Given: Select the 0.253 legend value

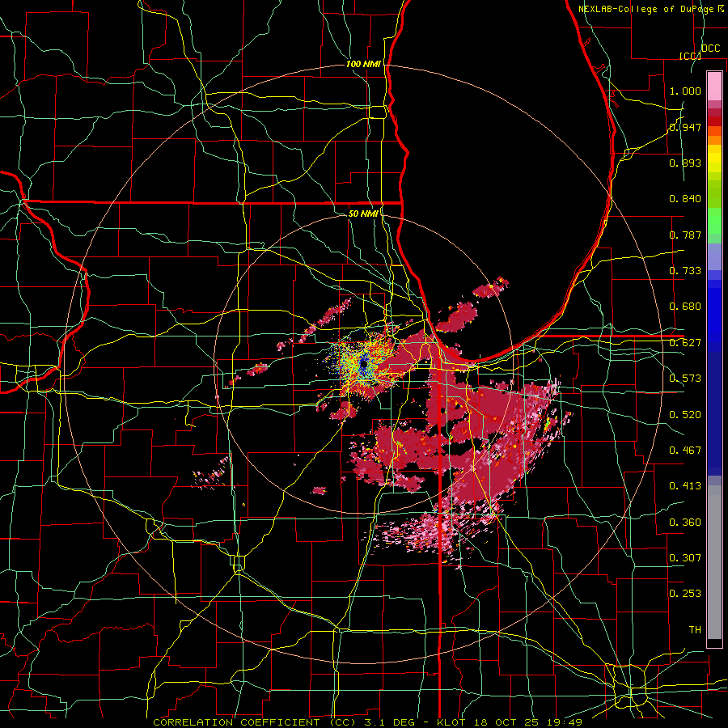Looking at the screenshot, I should [685, 594].
